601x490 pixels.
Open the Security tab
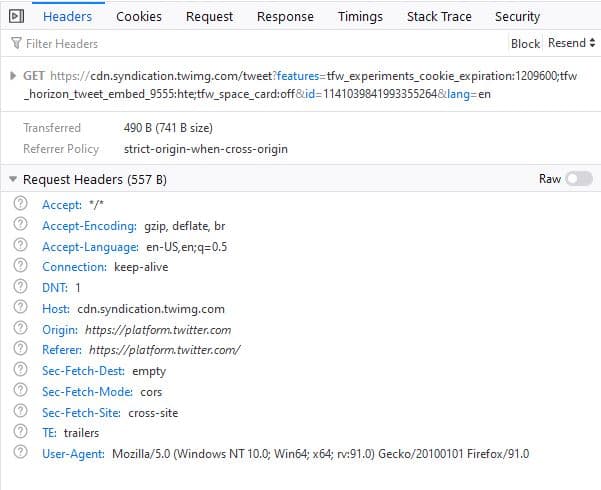(517, 16)
